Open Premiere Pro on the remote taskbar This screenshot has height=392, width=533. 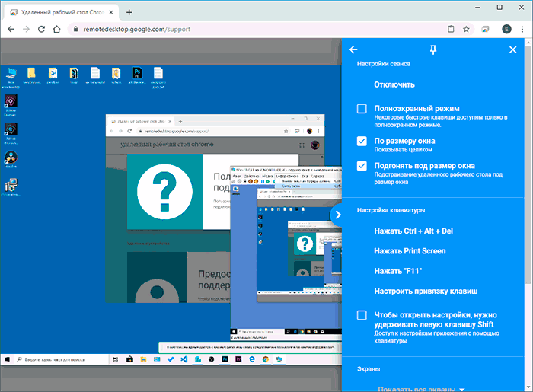(238, 359)
